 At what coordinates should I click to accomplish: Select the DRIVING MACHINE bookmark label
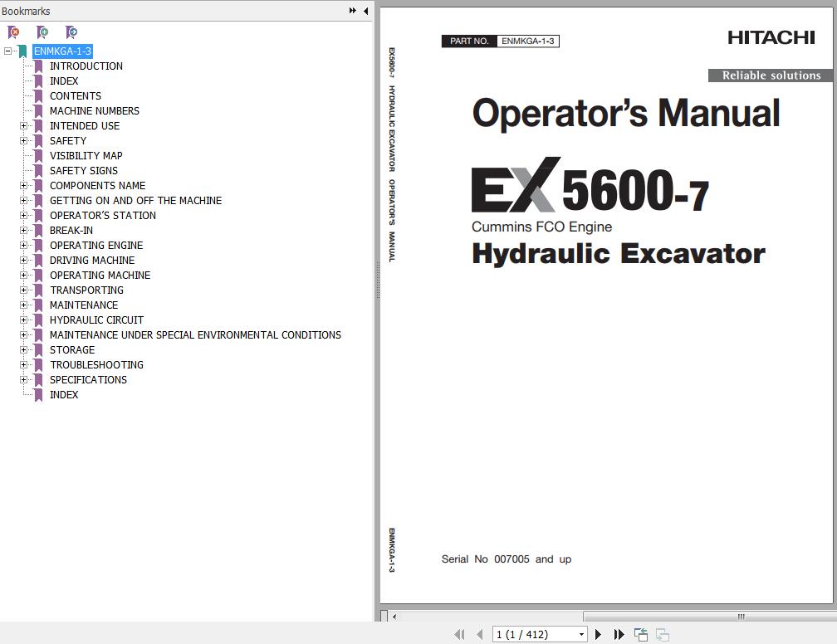click(92, 261)
